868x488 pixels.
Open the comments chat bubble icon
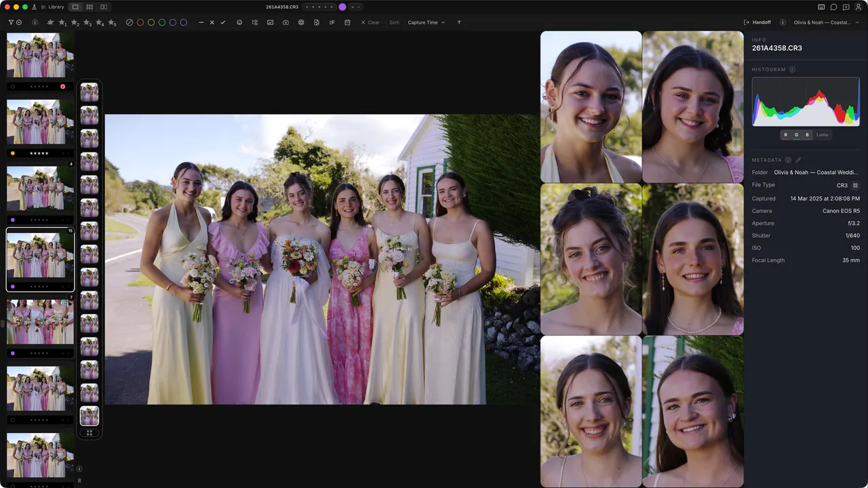(x=833, y=7)
